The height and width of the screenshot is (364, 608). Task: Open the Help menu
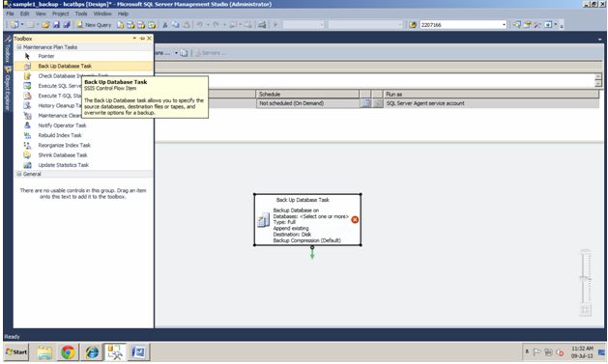point(123,14)
